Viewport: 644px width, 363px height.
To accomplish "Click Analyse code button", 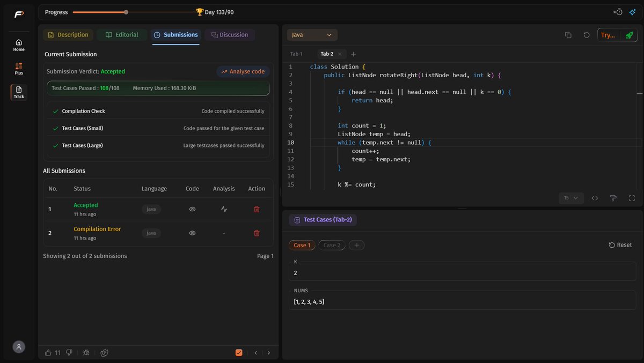I will (x=243, y=71).
